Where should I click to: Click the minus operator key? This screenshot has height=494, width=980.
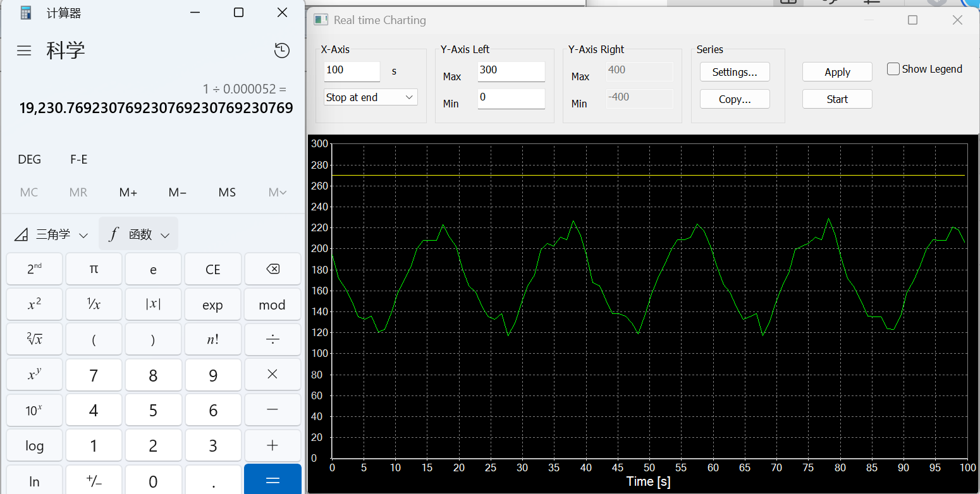[x=273, y=410]
